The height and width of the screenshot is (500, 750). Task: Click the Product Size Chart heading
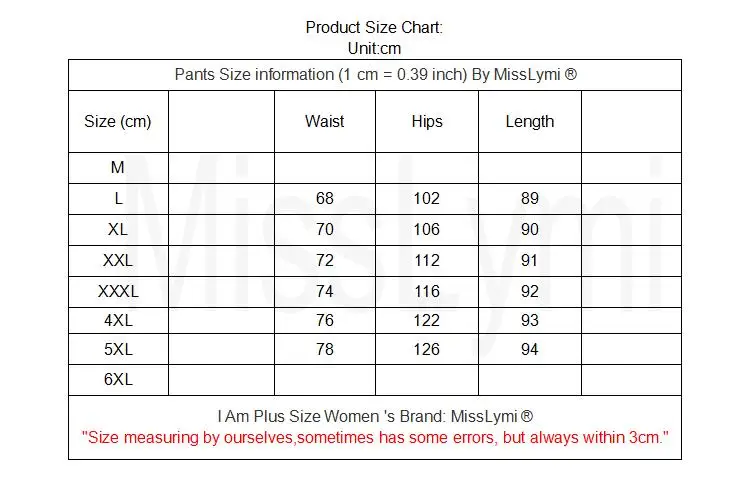374,28
